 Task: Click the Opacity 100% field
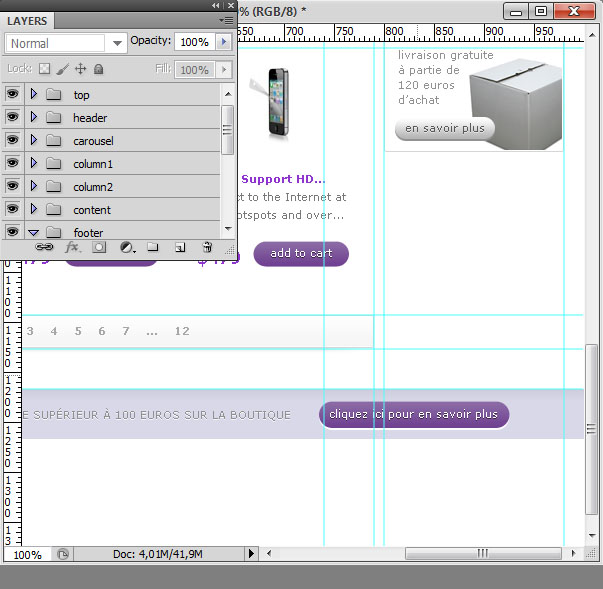click(195, 42)
